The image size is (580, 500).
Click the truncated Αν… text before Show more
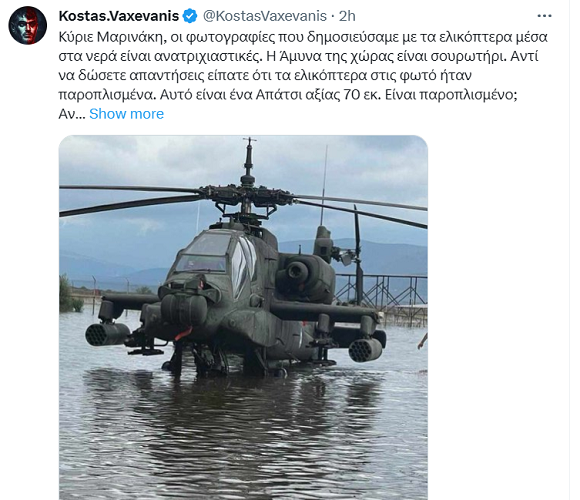pos(72,114)
